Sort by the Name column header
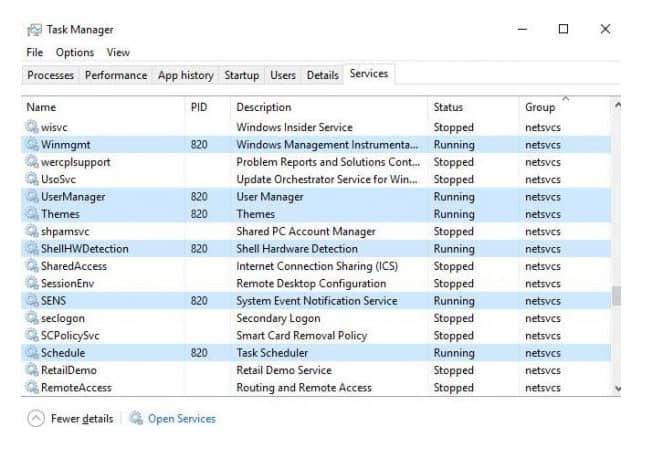The height and width of the screenshot is (459, 670). tap(103, 107)
